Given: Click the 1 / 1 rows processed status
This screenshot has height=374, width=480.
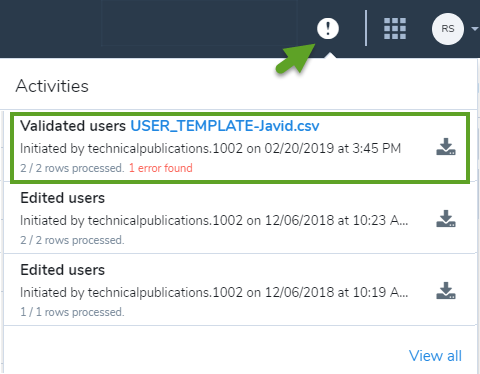Looking at the screenshot, I should tap(72, 312).
